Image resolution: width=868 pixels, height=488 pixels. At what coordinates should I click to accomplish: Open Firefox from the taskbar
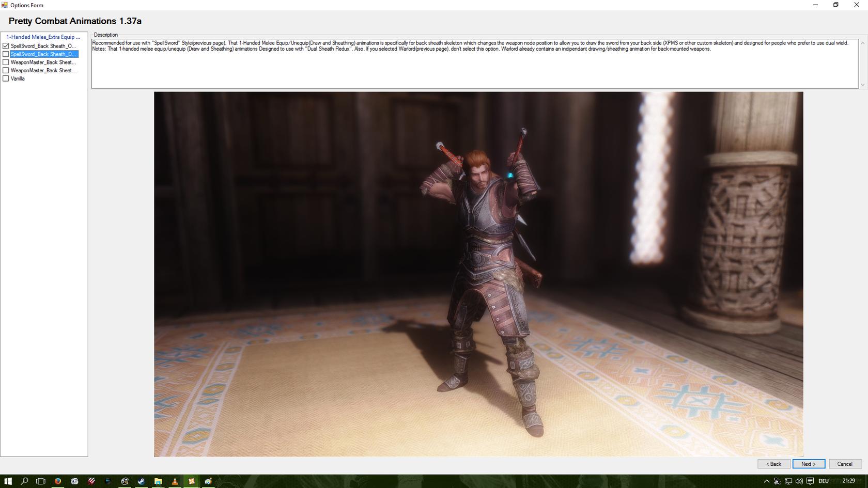click(58, 481)
